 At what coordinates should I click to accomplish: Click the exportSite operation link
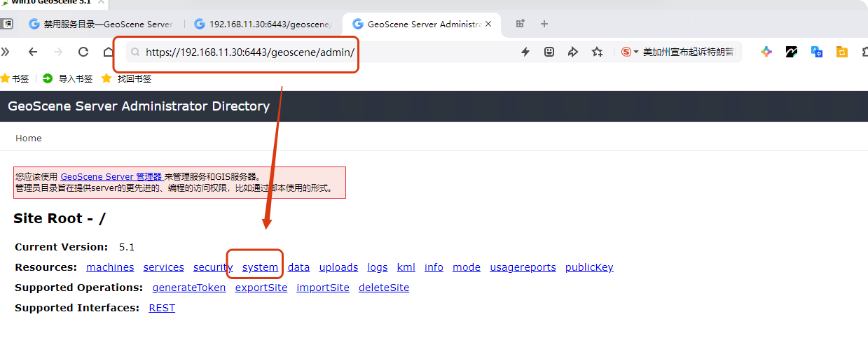click(261, 288)
